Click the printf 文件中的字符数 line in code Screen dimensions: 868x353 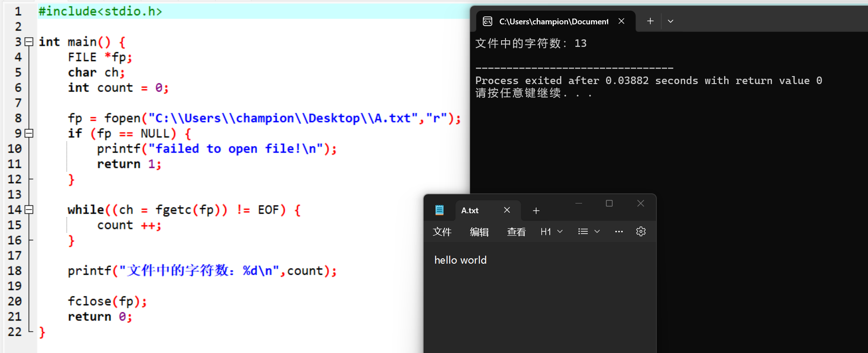(202, 271)
